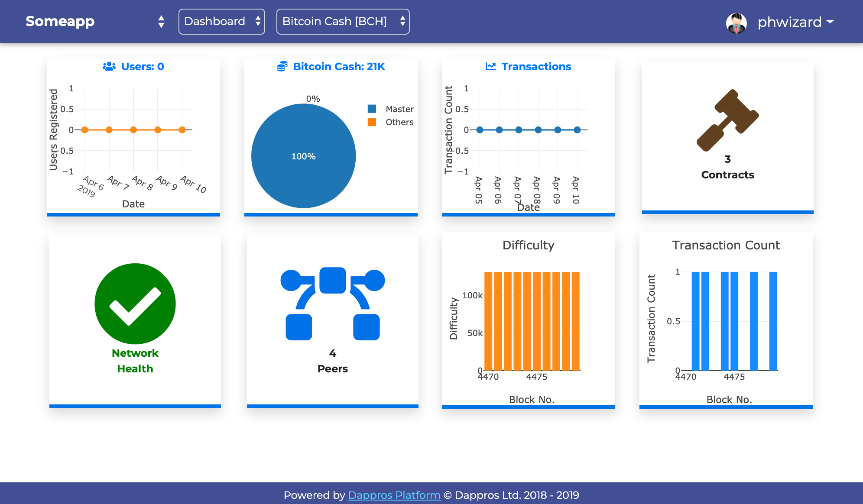Toggle the Master legend entry in pie chart

tap(391, 109)
